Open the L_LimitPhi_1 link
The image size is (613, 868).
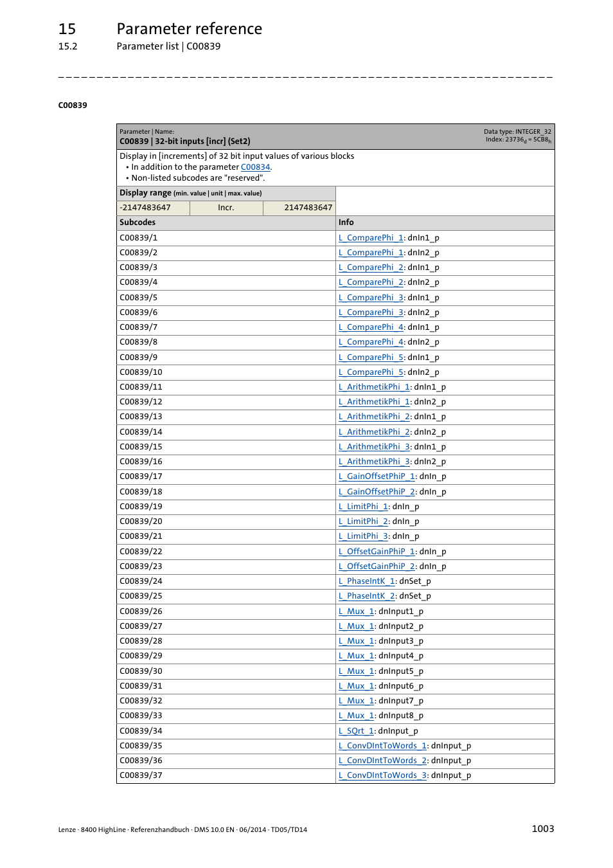[x=363, y=507]
